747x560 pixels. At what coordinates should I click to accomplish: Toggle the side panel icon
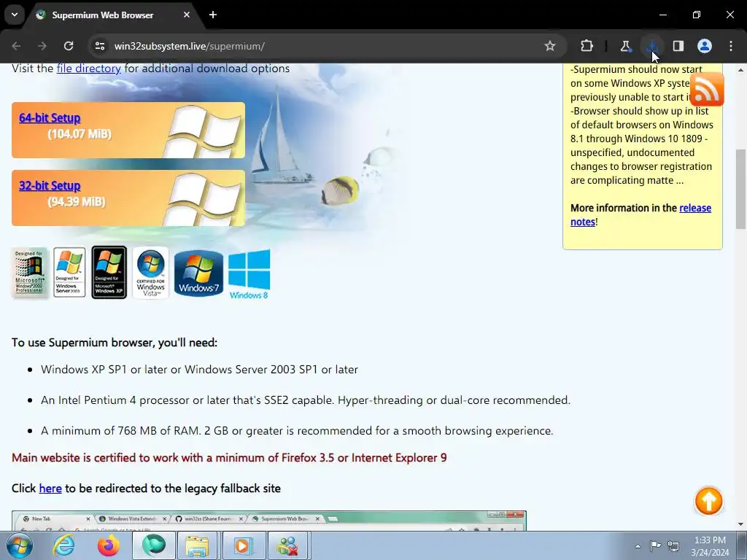pos(678,46)
